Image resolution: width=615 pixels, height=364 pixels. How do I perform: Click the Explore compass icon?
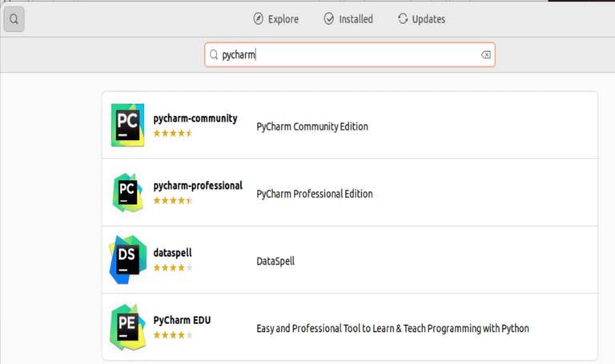(x=259, y=19)
